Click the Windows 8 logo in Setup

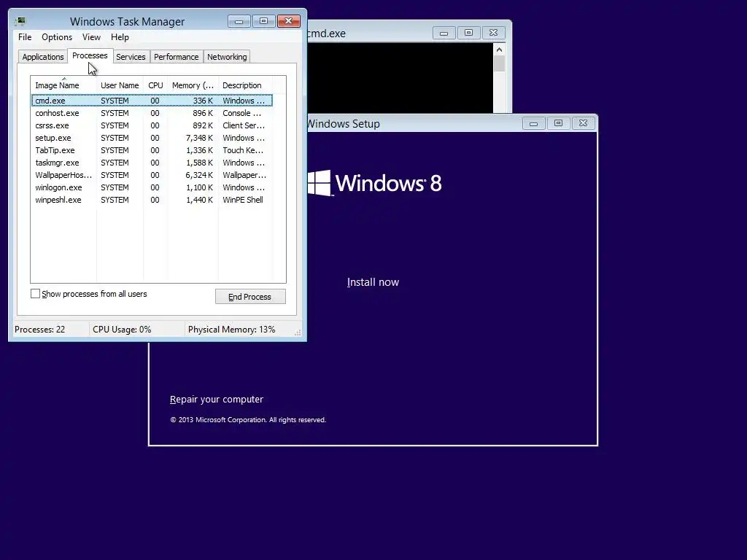tap(374, 183)
